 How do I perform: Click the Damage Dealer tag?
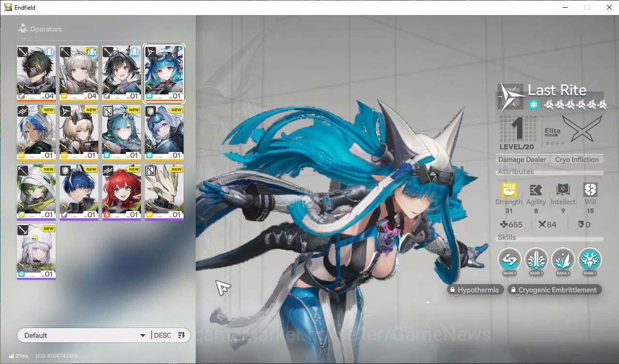coord(522,160)
